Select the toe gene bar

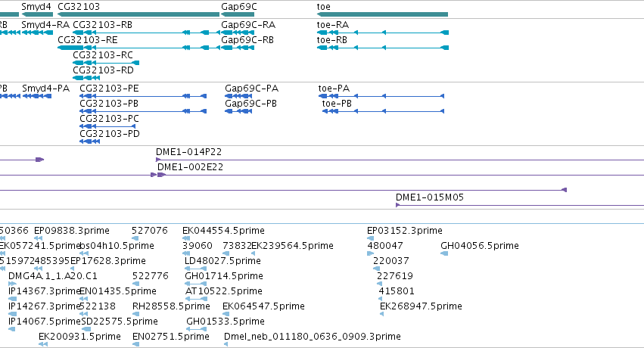pos(382,14)
